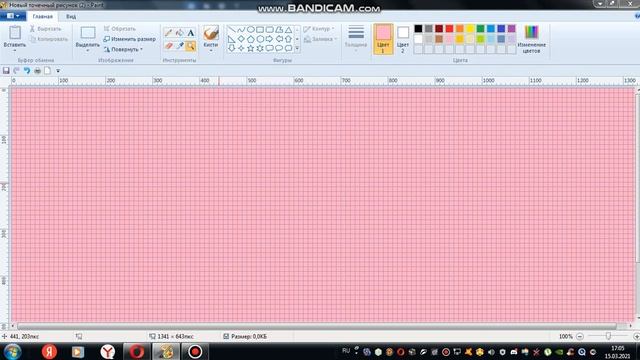This screenshot has width=640, height=360.
Task: Click the zoom out minus button
Action: pyautogui.click(x=580, y=336)
